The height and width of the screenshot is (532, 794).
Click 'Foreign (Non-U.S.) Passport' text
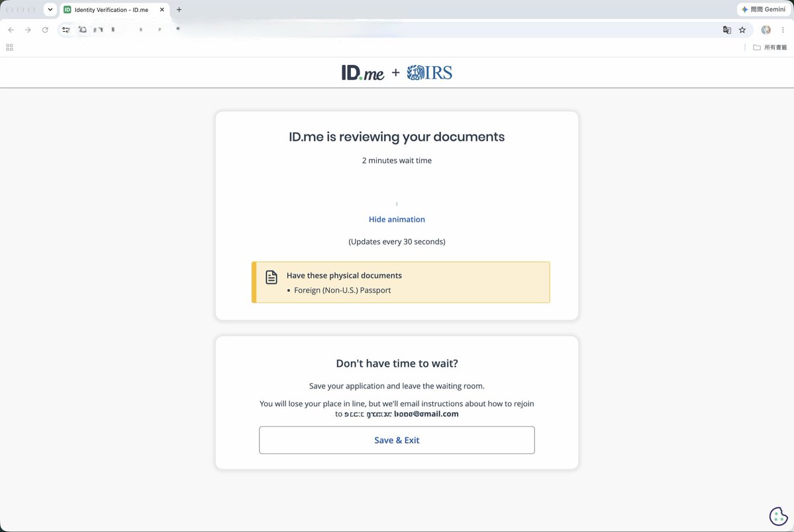pyautogui.click(x=342, y=290)
